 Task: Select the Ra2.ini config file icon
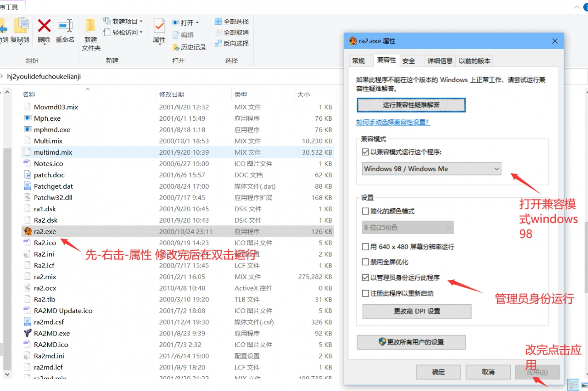tap(28, 254)
